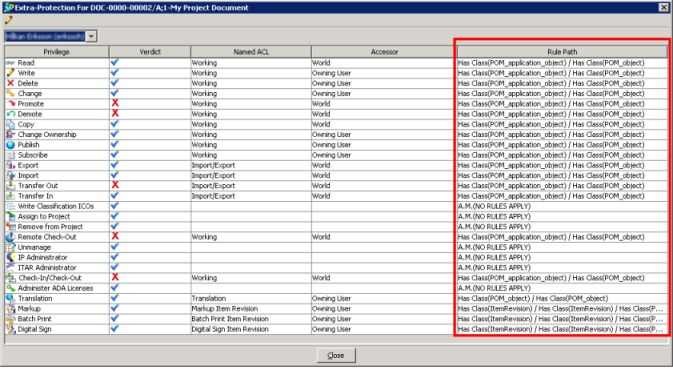Click the Write verdict checkmark

tap(115, 73)
